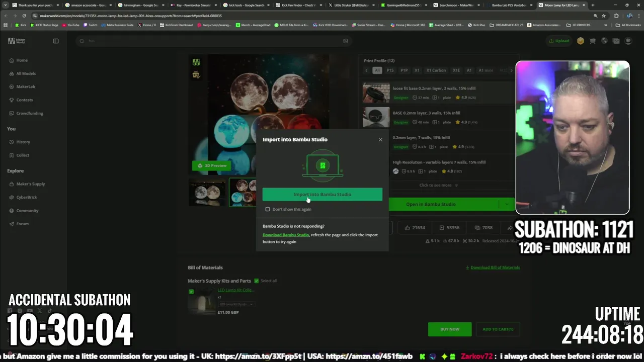644x362 pixels.
Task: Open Maker's Supply in the sidebar
Action: click(x=30, y=184)
